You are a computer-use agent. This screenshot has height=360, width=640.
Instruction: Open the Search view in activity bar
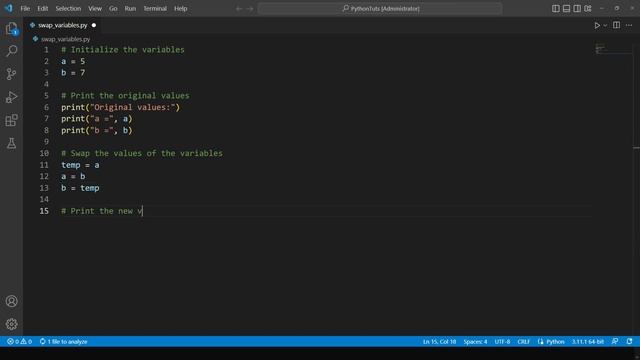click(11, 51)
